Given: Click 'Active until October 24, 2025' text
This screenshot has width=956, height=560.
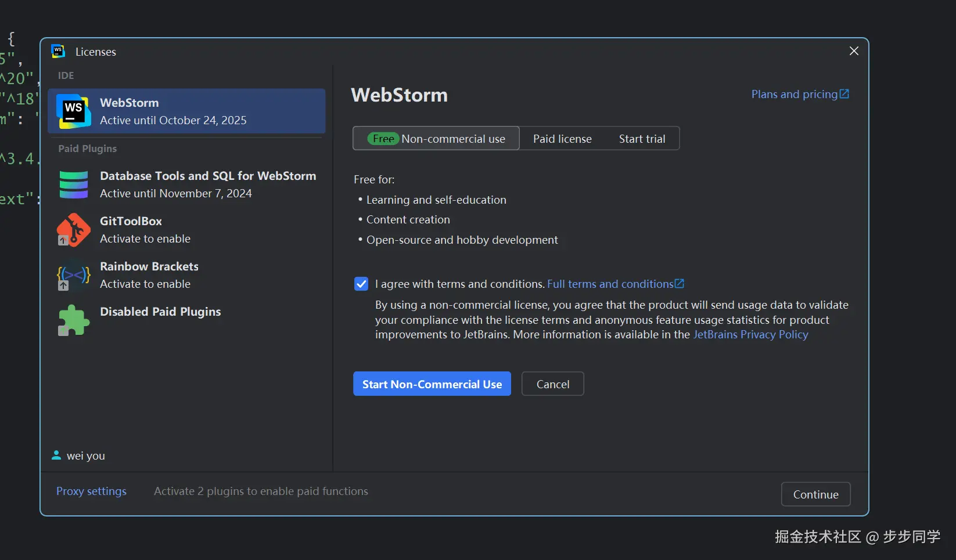Looking at the screenshot, I should 173,120.
